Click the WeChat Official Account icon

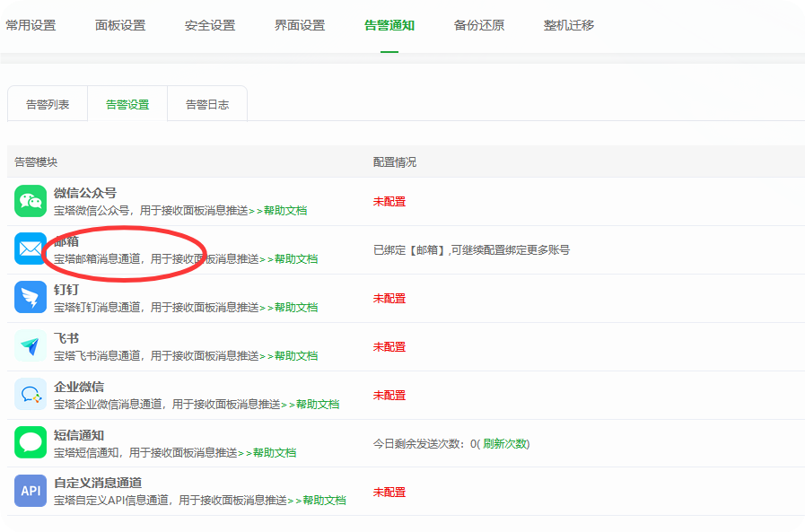click(31, 201)
